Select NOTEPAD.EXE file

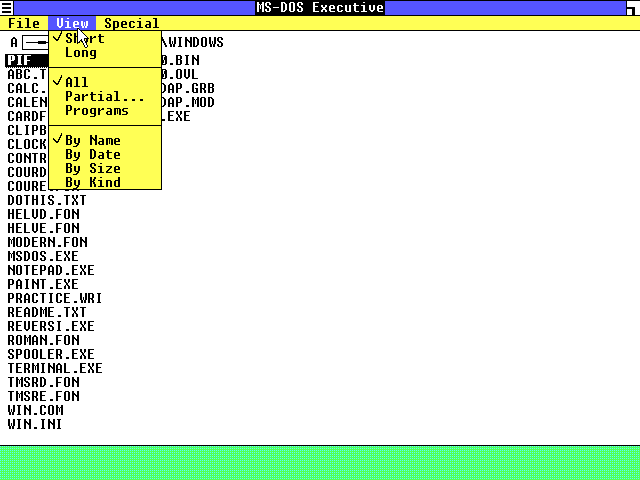[51, 270]
